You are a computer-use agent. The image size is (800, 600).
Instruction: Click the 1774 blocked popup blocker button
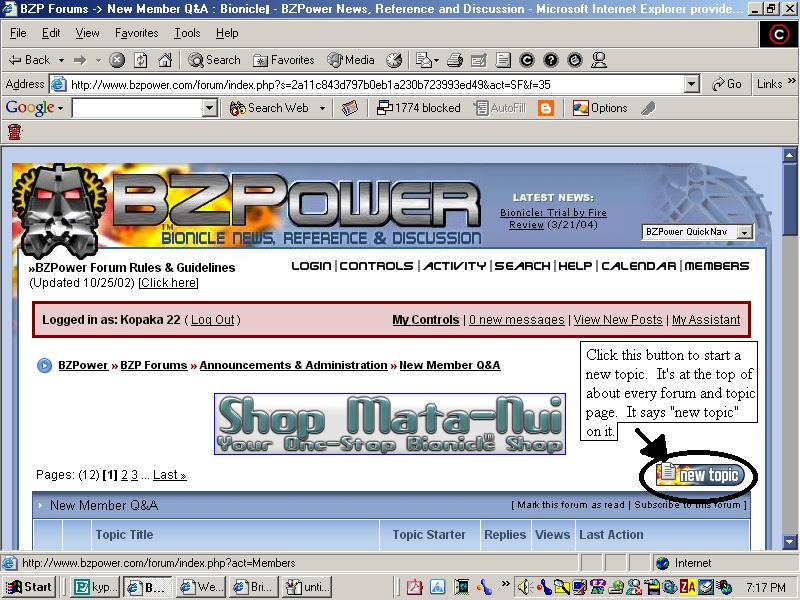click(418, 108)
